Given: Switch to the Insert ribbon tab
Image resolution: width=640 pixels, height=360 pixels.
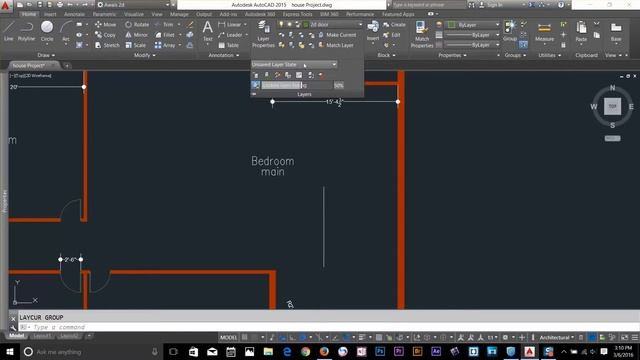Looking at the screenshot, I should pos(50,14).
